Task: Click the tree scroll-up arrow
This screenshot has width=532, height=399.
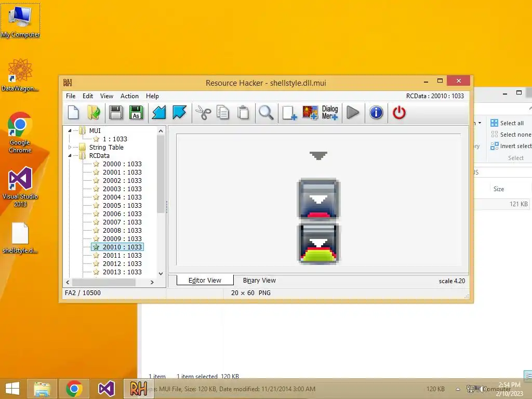Action: 161,131
